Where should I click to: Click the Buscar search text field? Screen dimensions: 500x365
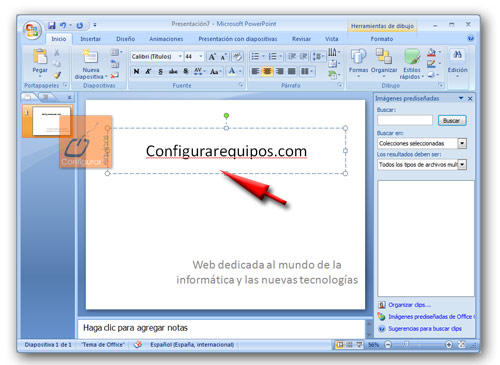(405, 120)
